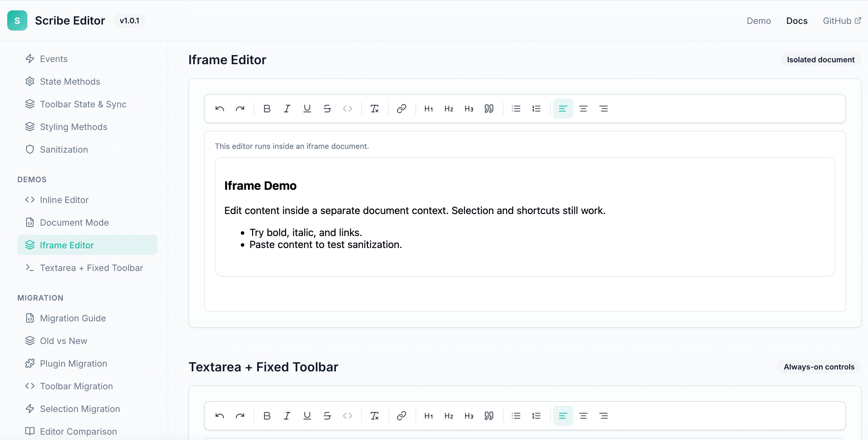Apply Heading 1 style
The height and width of the screenshot is (440, 868).
[x=428, y=109]
